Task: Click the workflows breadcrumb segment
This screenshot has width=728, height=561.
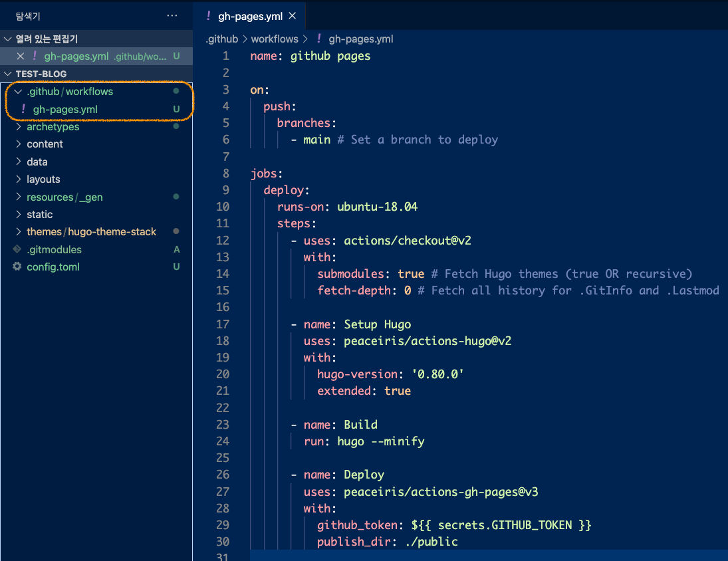Action: pyautogui.click(x=275, y=39)
